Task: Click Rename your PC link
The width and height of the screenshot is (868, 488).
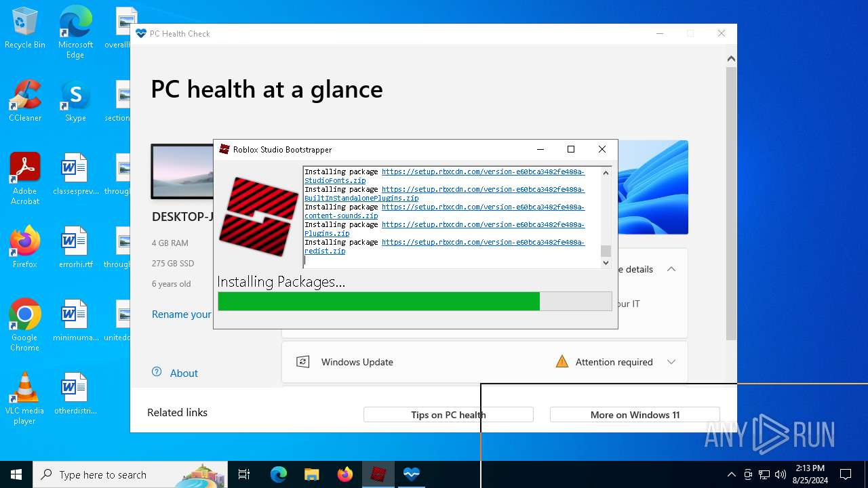Action: click(181, 314)
